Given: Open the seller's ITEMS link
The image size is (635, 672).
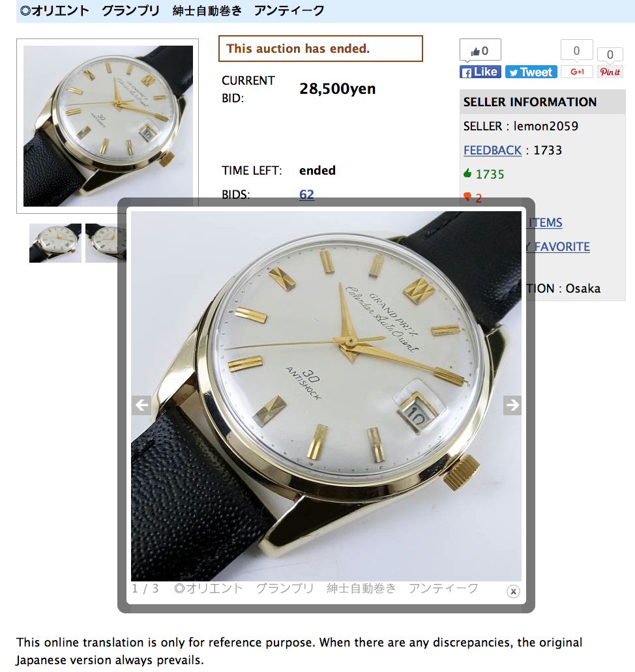Looking at the screenshot, I should pyautogui.click(x=545, y=223).
